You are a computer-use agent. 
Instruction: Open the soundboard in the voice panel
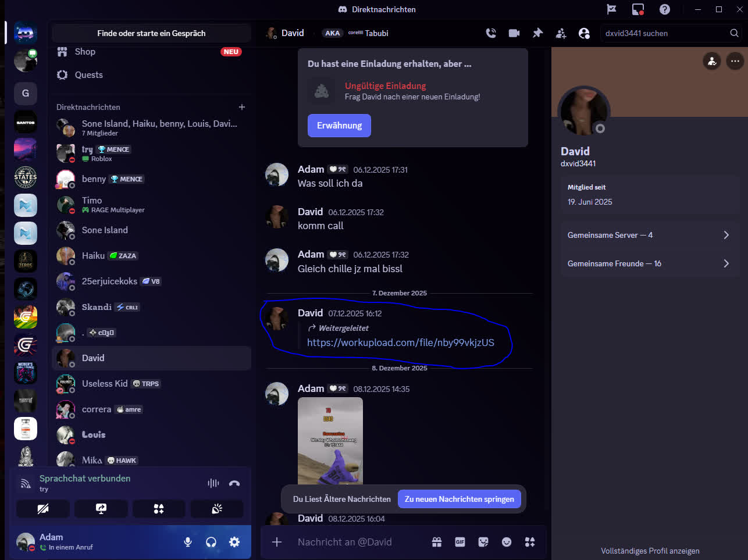(x=217, y=508)
